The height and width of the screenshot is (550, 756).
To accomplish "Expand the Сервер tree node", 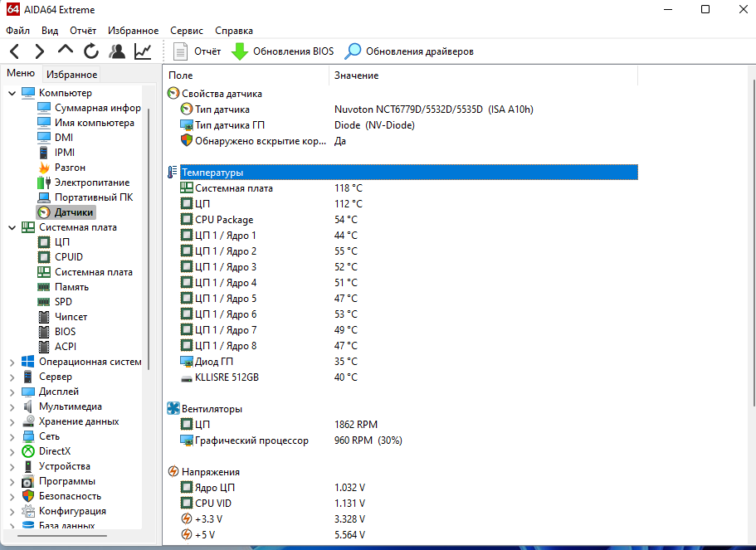I will [12, 377].
